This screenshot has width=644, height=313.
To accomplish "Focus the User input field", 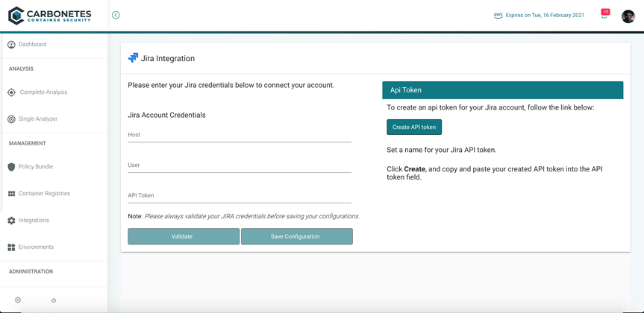I will pyautogui.click(x=240, y=165).
